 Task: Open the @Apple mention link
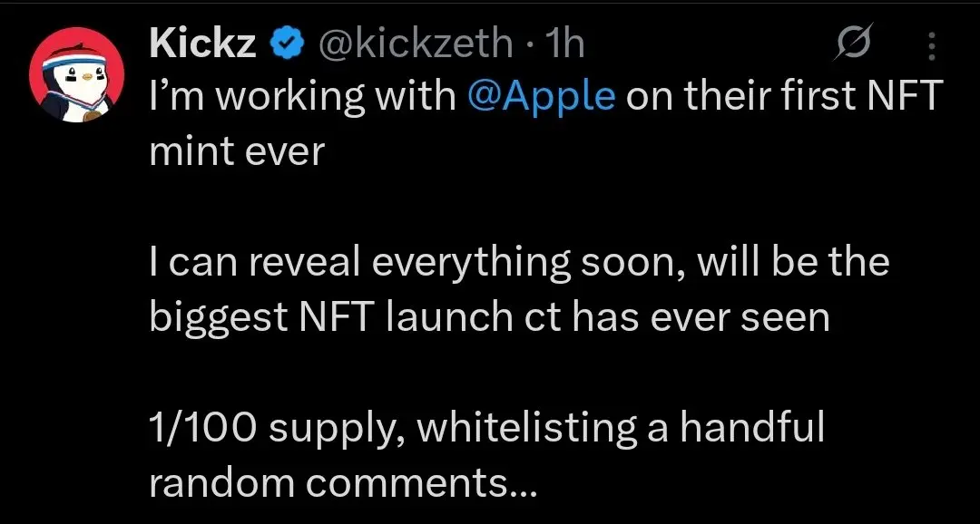coord(542,97)
